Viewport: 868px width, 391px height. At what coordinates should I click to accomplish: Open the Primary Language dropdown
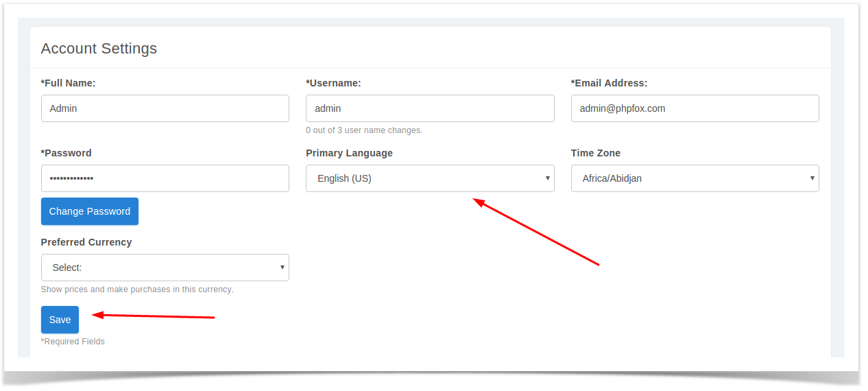tap(430, 178)
